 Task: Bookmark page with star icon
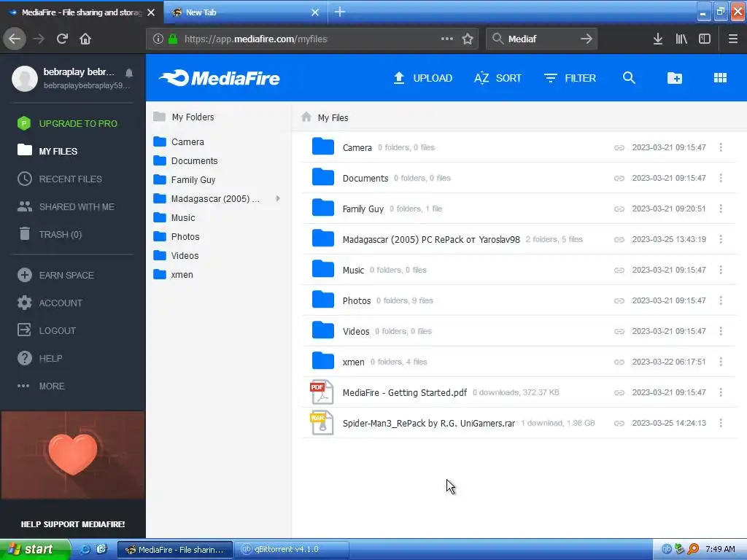click(468, 39)
